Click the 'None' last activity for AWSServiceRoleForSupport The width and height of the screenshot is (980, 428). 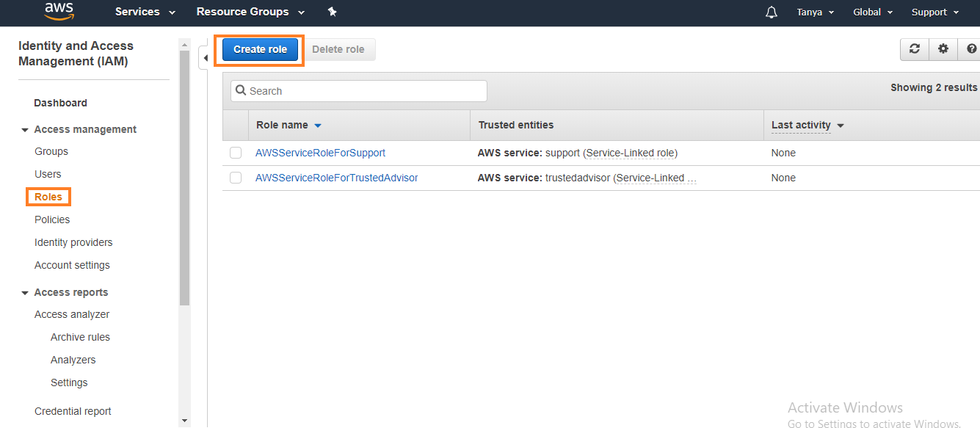click(x=783, y=153)
